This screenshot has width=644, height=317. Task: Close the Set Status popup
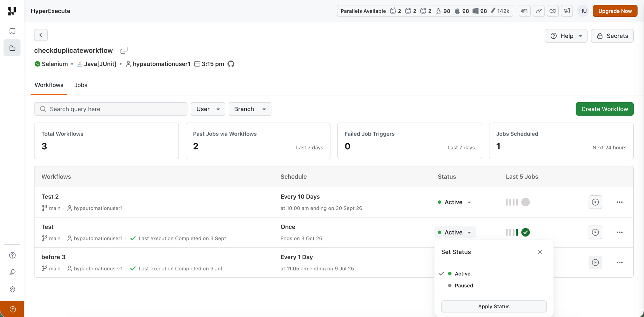[x=540, y=252]
